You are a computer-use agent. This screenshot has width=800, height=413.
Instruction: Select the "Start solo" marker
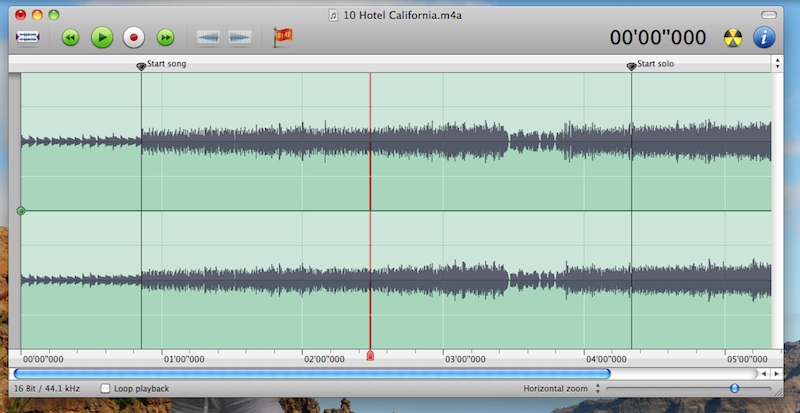(x=631, y=66)
